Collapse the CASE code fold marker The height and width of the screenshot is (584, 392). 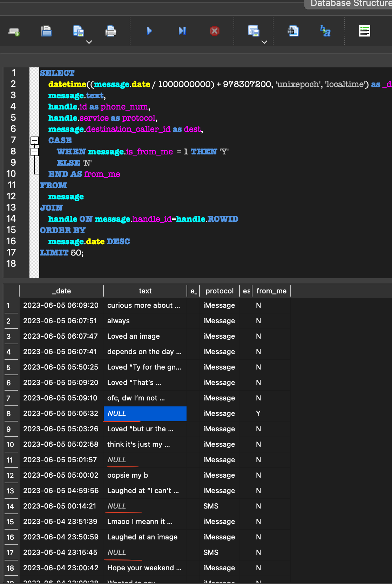[34, 141]
